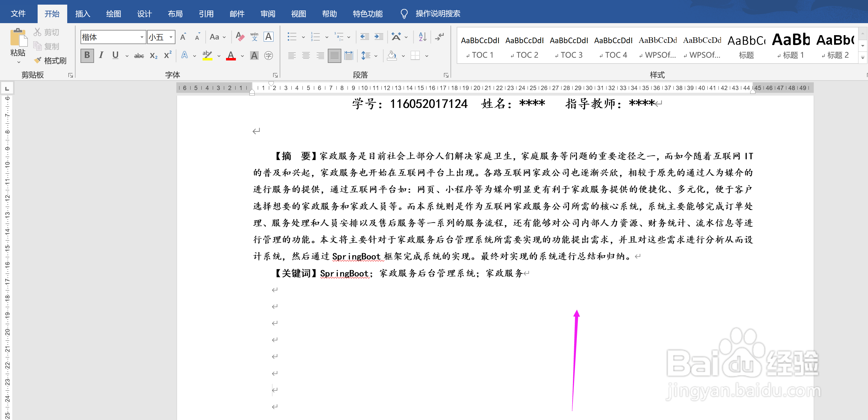Switch to the 布局 tab

175,14
